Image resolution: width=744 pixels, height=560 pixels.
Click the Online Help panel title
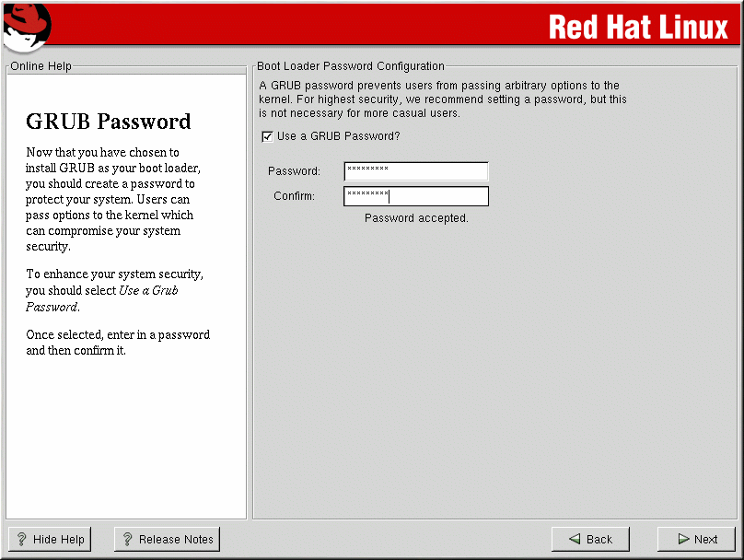(41, 66)
